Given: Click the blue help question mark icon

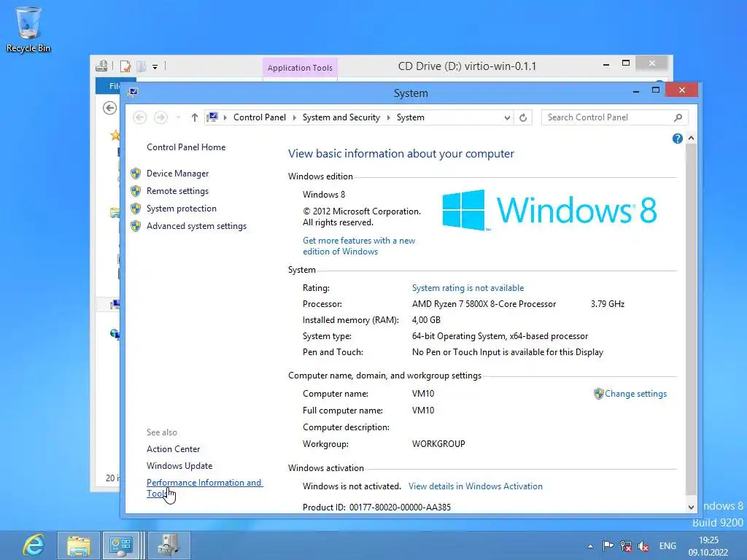Looking at the screenshot, I should (678, 139).
